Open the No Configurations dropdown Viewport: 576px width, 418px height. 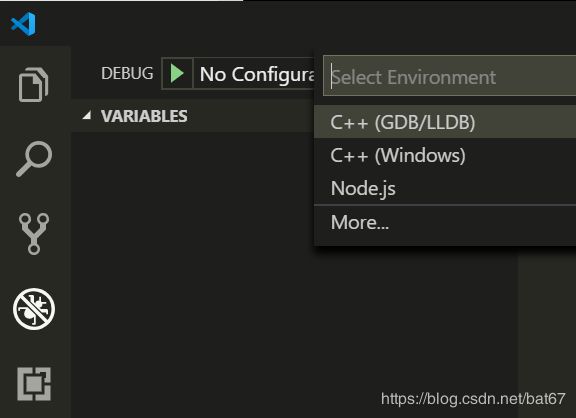253,74
